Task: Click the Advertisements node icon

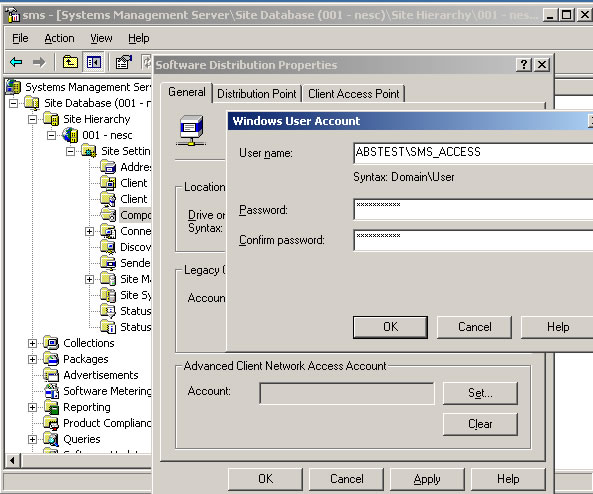Action: pos(51,375)
